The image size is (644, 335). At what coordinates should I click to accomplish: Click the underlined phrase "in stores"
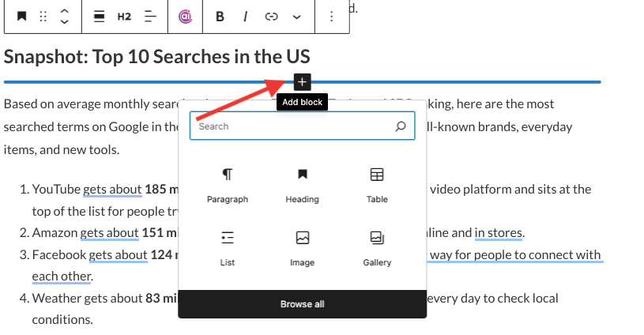point(498,233)
